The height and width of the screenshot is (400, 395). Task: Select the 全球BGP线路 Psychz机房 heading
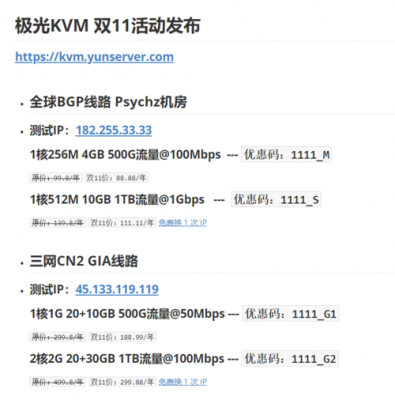tap(108, 102)
